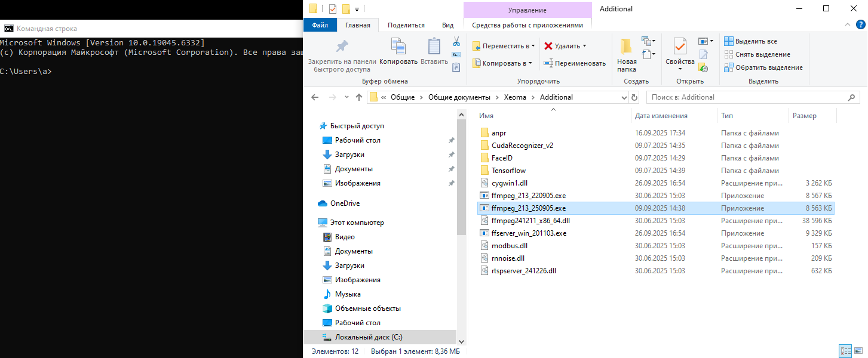Click the Переименовать icon

coord(548,63)
